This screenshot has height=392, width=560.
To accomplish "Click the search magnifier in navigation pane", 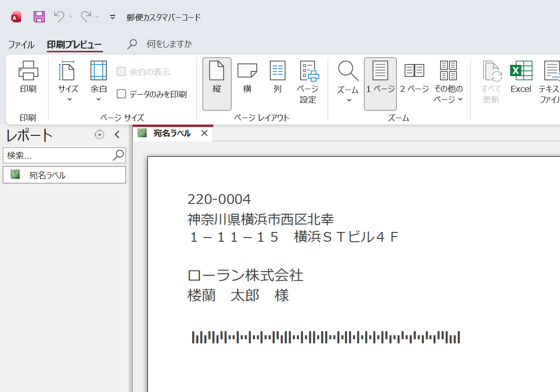I will (x=119, y=155).
